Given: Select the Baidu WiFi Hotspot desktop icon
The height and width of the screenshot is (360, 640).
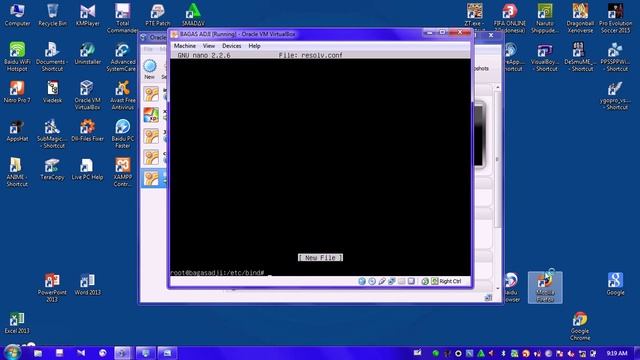Looking at the screenshot, I should (x=17, y=57).
